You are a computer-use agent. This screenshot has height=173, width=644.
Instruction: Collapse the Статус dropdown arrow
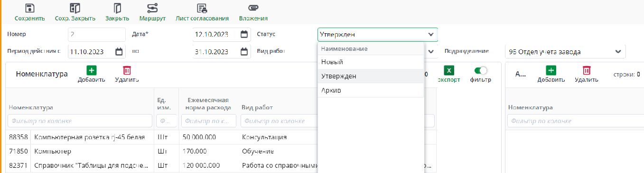click(x=430, y=34)
